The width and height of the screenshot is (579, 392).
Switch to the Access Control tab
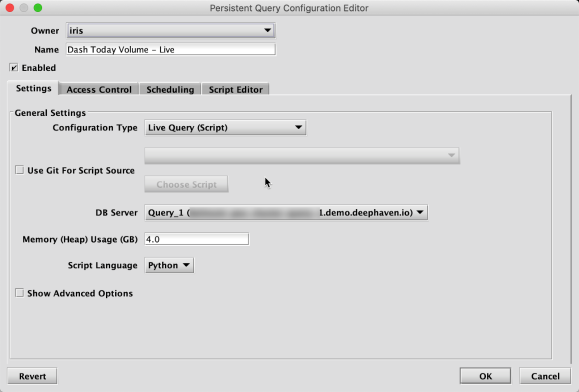point(99,89)
